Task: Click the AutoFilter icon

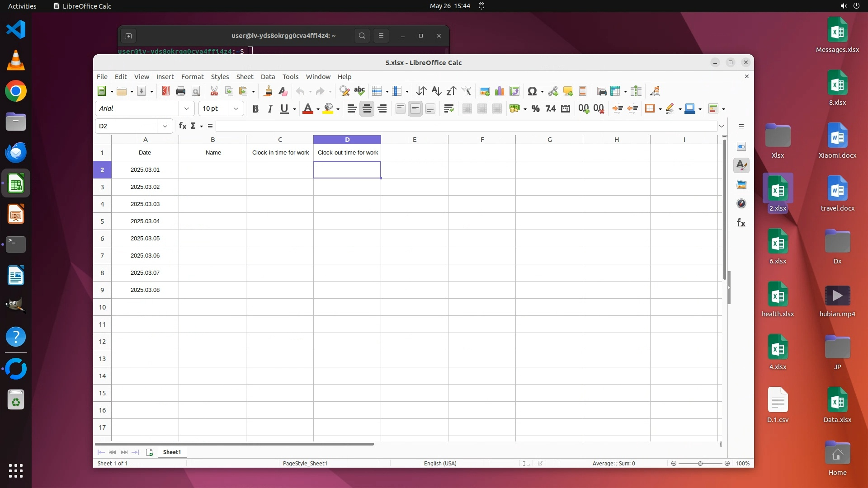Action: pos(466,91)
